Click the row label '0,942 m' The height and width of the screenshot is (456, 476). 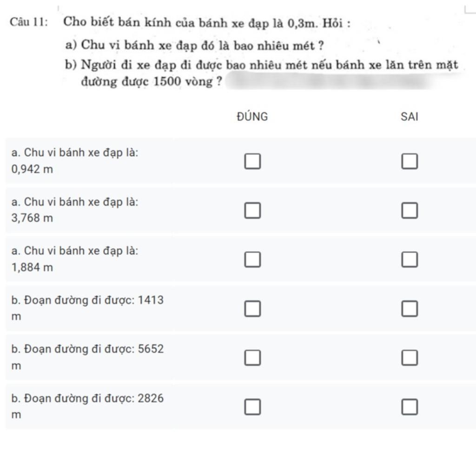tap(32, 169)
